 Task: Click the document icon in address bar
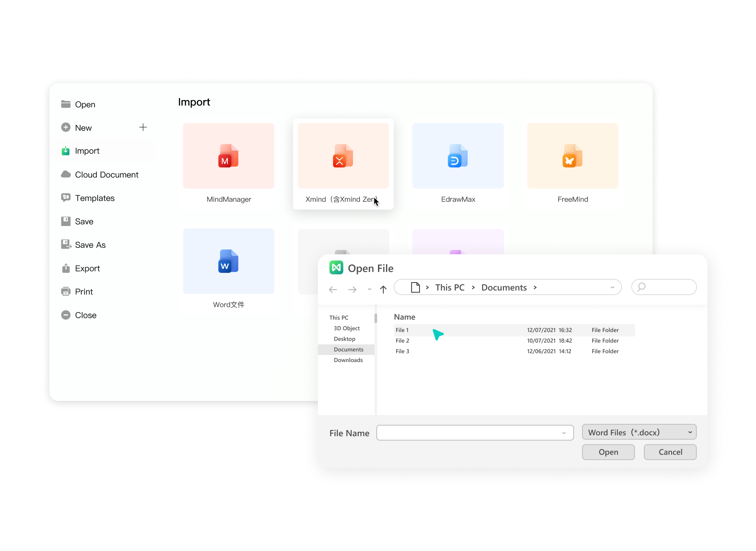[x=415, y=287]
